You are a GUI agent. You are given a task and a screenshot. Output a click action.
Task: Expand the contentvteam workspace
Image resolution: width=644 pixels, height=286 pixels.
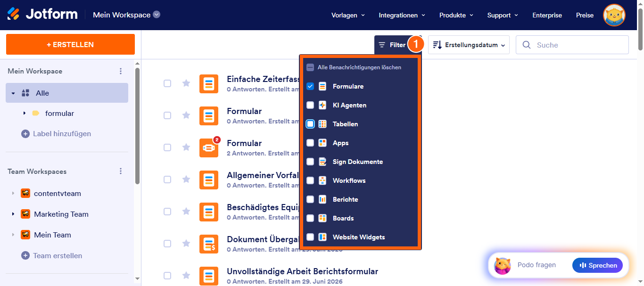point(13,194)
